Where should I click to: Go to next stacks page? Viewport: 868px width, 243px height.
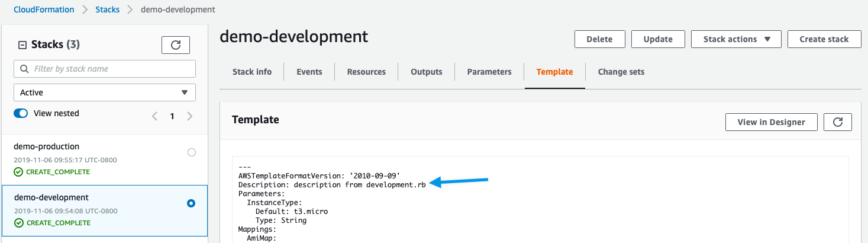(x=190, y=116)
